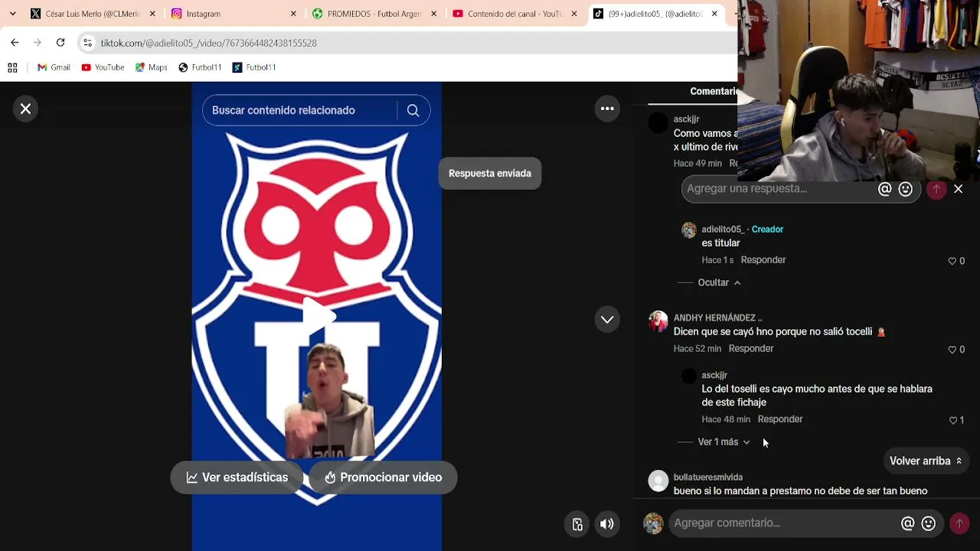Post comment using bottom red arrow button
The height and width of the screenshot is (551, 980).
[x=959, y=523]
